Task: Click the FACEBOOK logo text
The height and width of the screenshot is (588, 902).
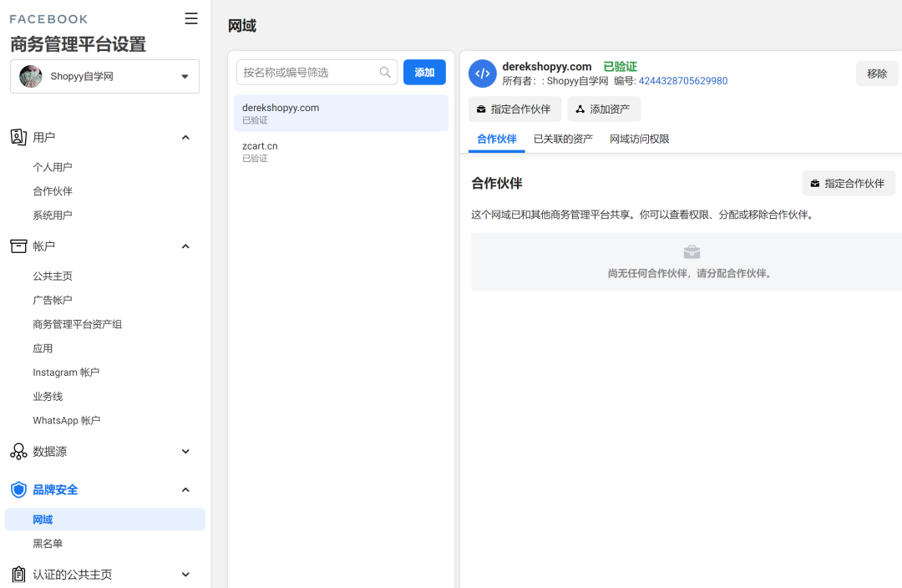Action: tap(49, 19)
